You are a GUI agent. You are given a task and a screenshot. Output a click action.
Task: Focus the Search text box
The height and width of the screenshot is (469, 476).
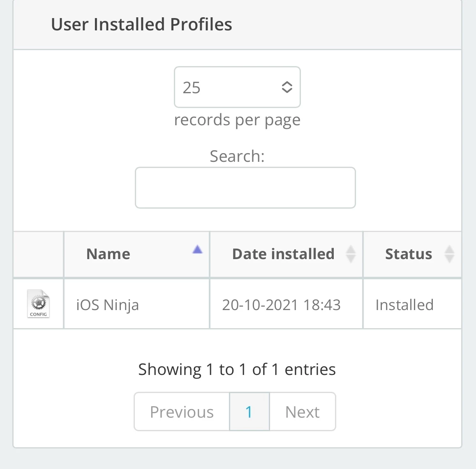coord(245,188)
